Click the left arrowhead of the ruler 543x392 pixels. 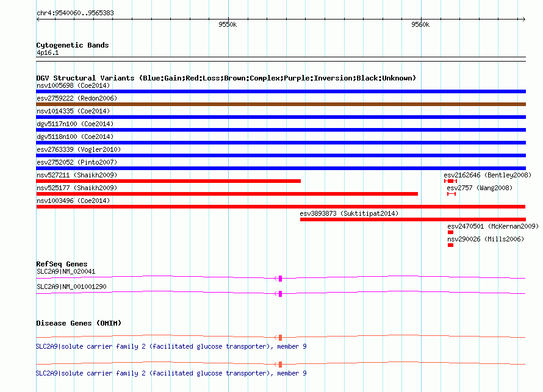38,20
